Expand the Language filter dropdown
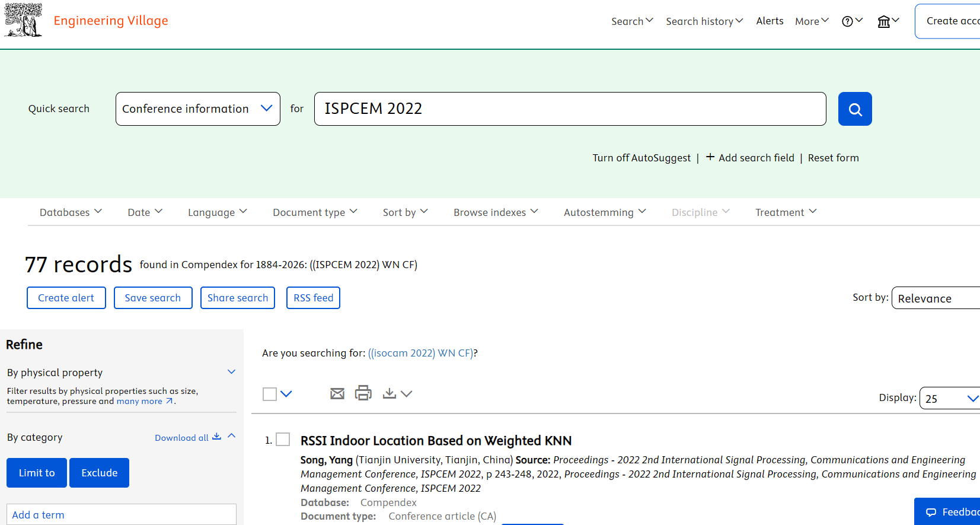 pos(217,212)
